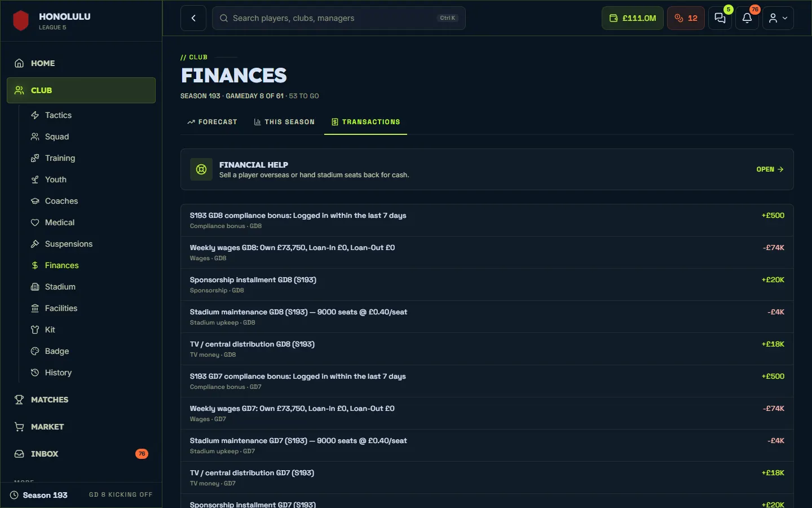Open the notifications bell
Image resolution: width=812 pixels, height=508 pixels.
747,18
